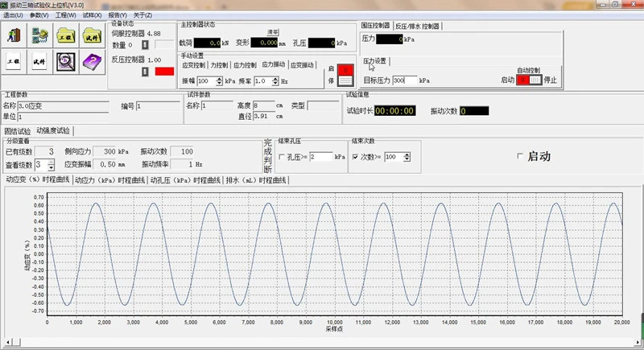This screenshot has width=644, height=350.
Task: Click the app icon in title bar
Action: click(x=4, y=5)
